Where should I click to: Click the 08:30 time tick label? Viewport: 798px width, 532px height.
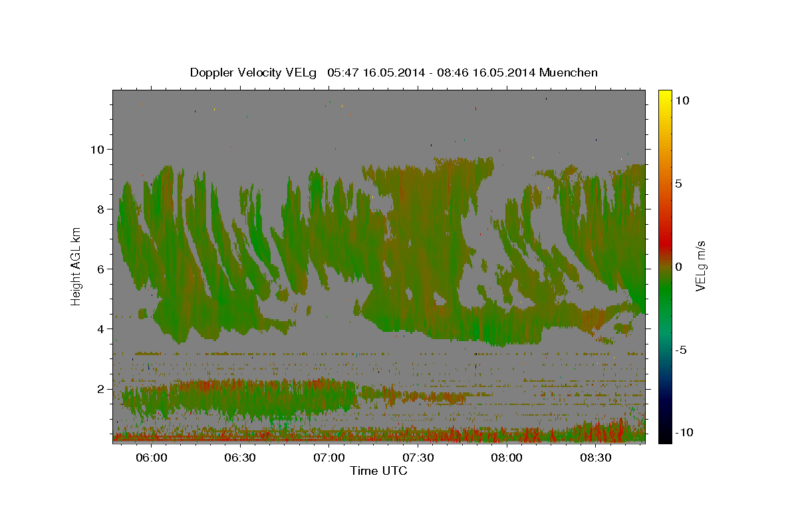[595, 458]
